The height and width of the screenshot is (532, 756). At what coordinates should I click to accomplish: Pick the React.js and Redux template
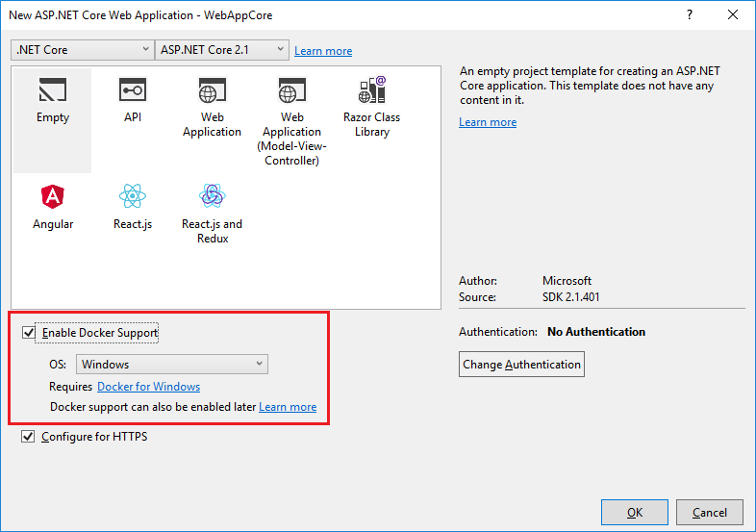pos(212,197)
